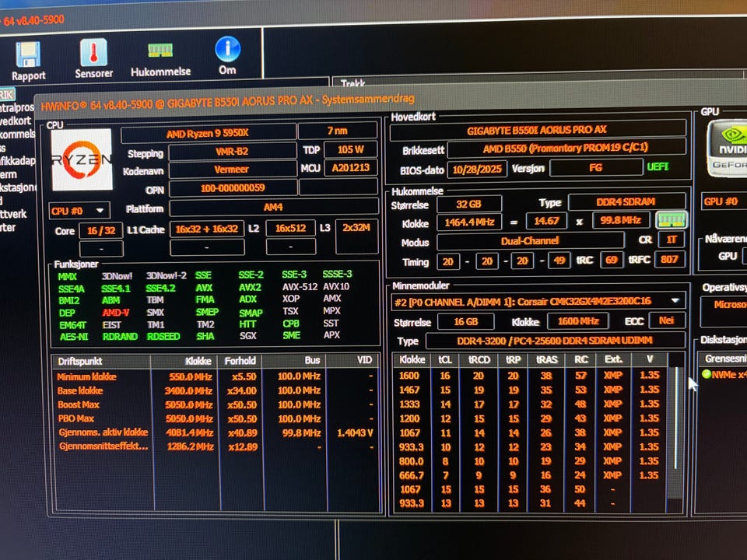747x560 pixels.
Task: Select the DDR4 SDRAM type value
Action: 626,202
